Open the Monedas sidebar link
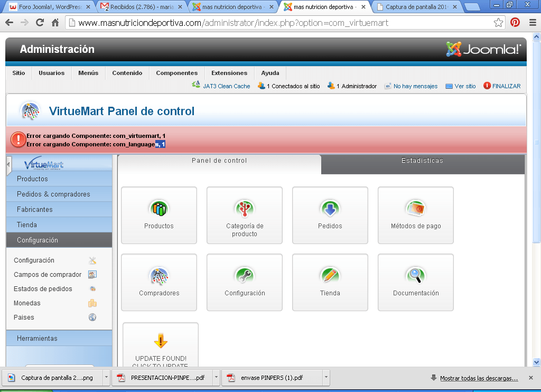 coord(27,303)
